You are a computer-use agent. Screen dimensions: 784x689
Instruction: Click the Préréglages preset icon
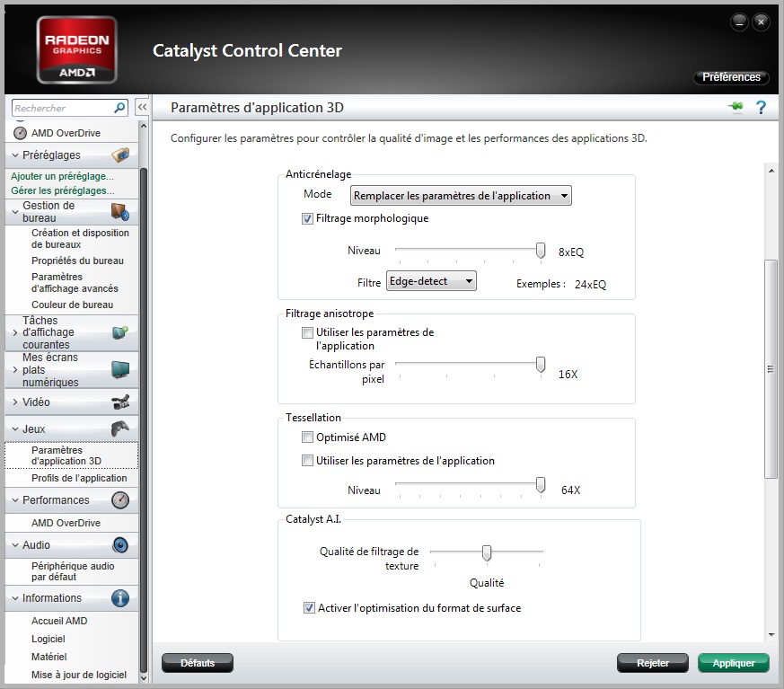pyautogui.click(x=120, y=155)
